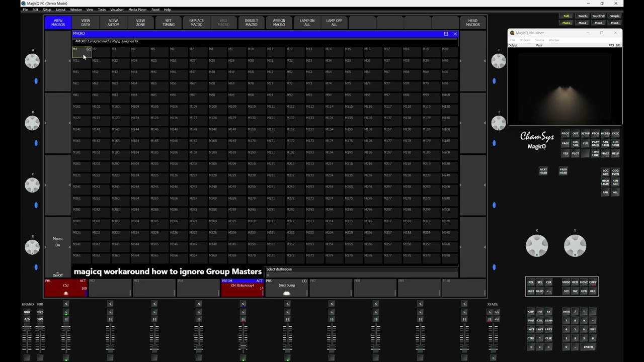Click encoder A knob
This screenshot has width=644, height=362.
coord(32,61)
